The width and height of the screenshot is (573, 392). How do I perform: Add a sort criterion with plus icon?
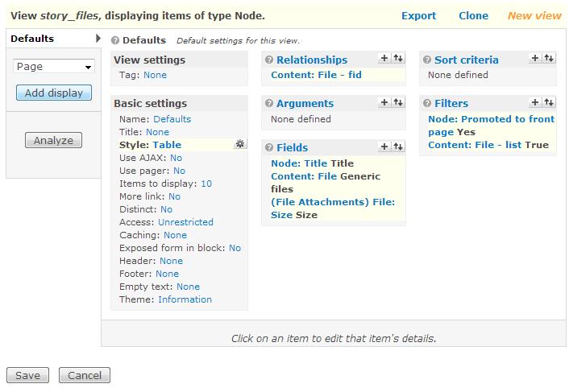535,59
